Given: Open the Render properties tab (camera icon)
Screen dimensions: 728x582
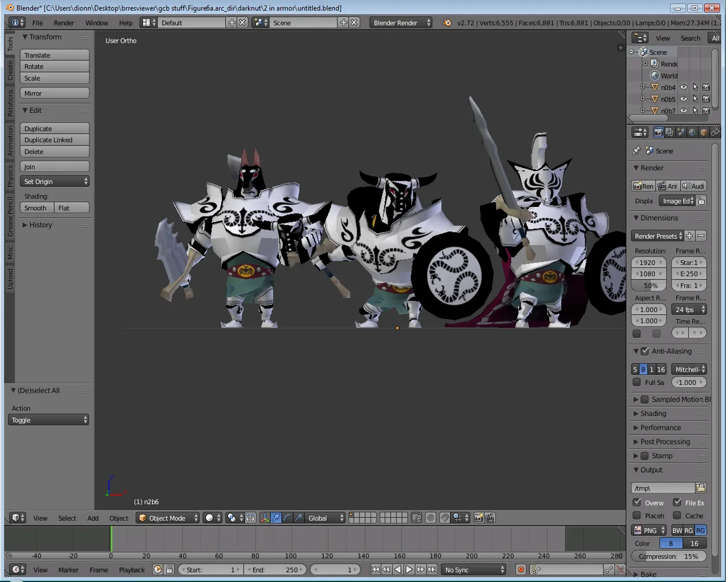Looking at the screenshot, I should tap(658, 132).
